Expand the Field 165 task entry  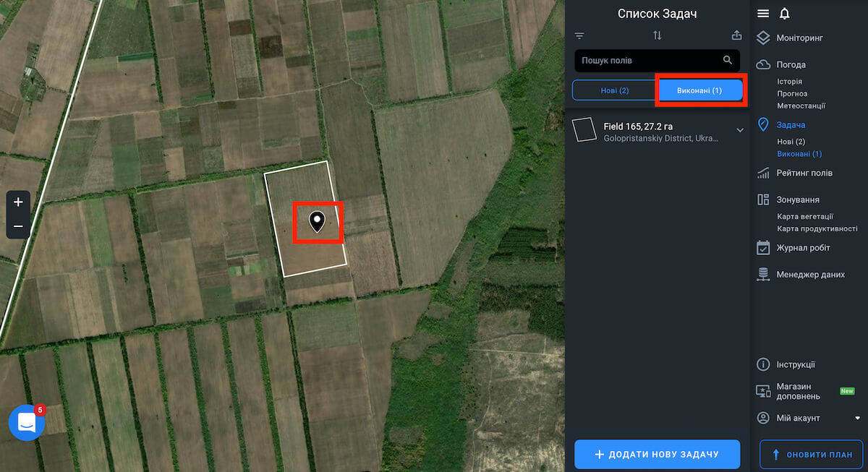740,130
